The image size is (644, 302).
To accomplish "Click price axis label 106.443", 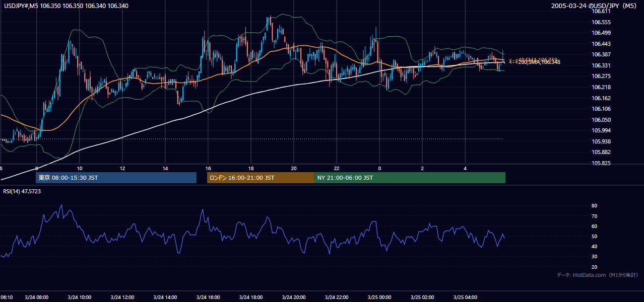I will (x=601, y=44).
